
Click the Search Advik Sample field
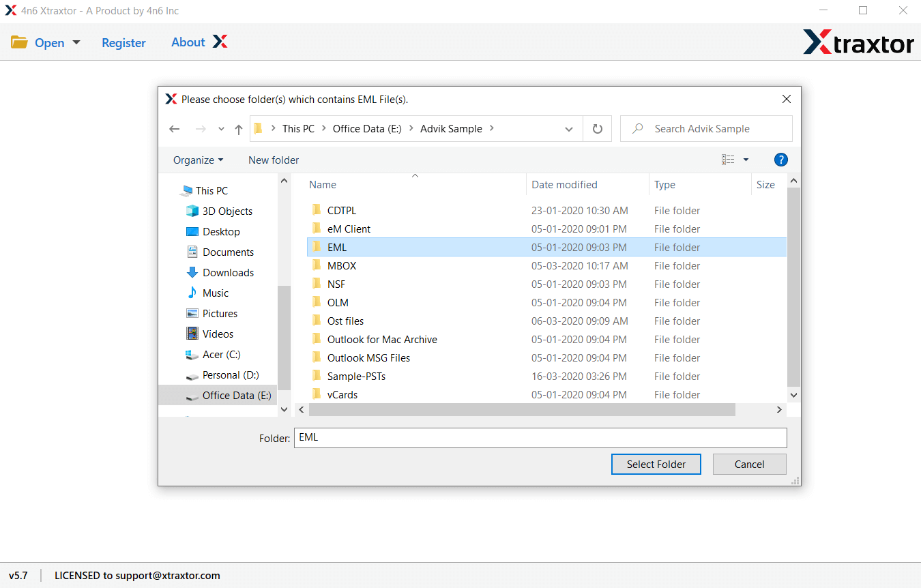706,128
